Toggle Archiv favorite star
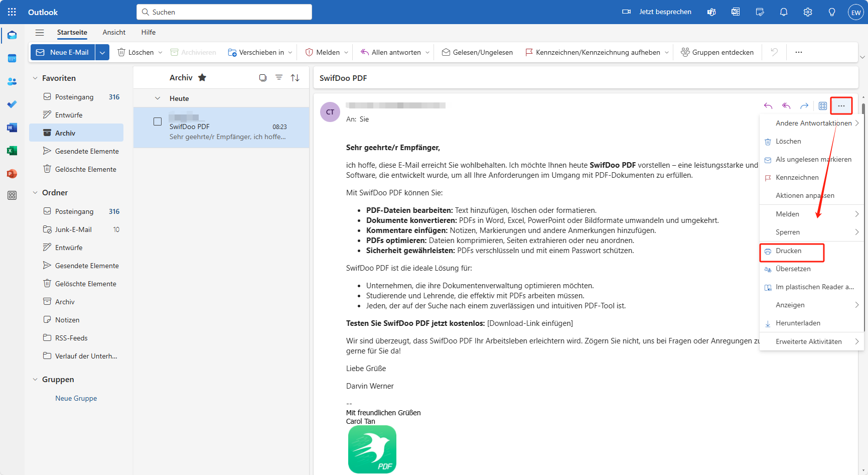Screen dimensions: 868x475 coord(202,77)
